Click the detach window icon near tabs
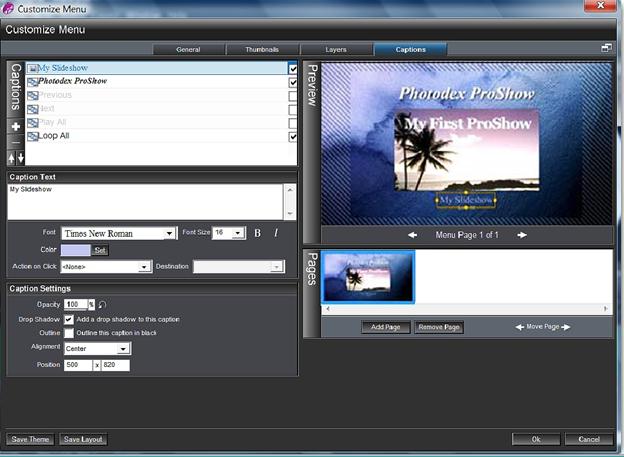 [x=606, y=48]
